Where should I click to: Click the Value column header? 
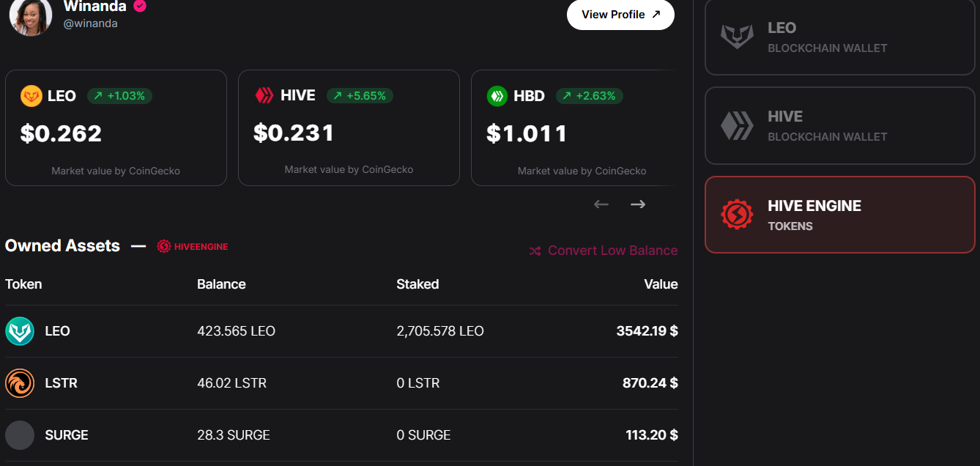pyautogui.click(x=661, y=284)
